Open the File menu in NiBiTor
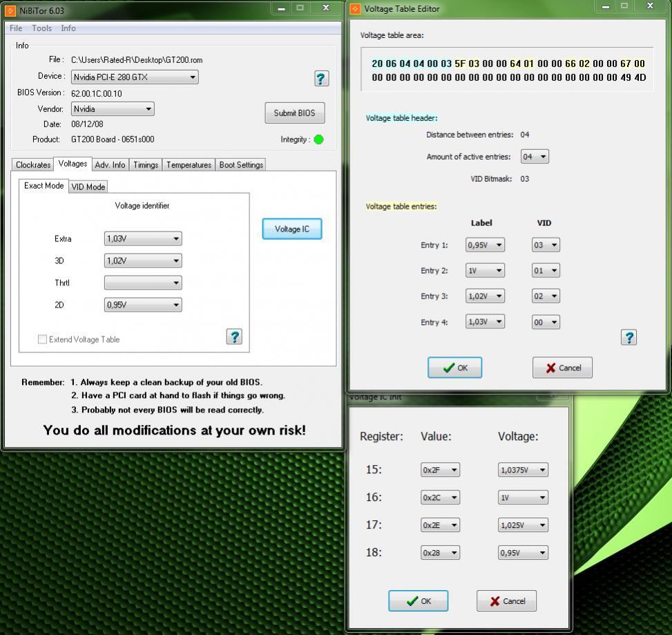The image size is (672, 635). (16, 28)
